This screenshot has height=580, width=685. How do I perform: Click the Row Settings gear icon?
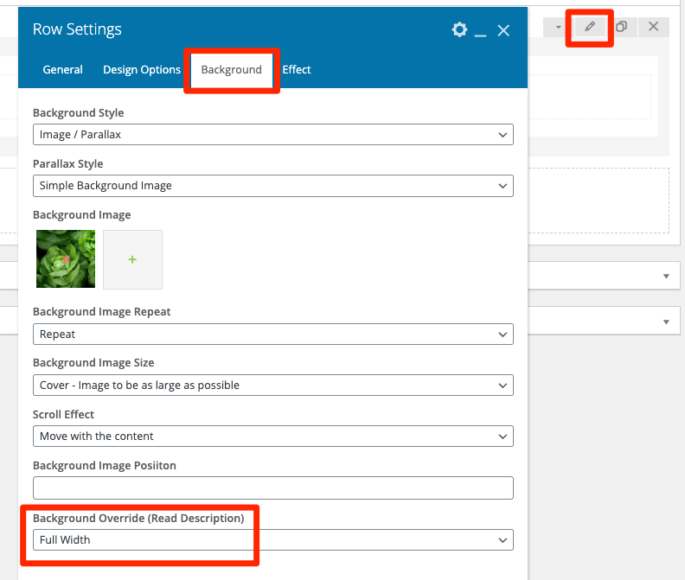[x=459, y=30]
